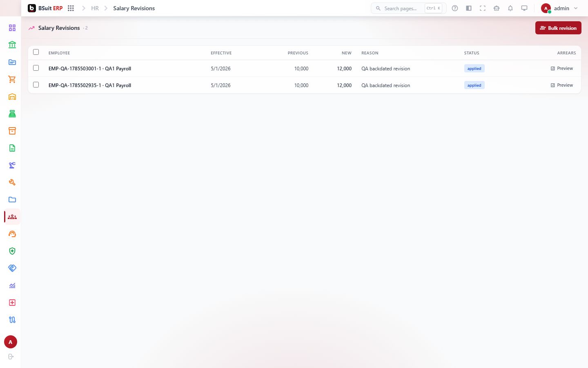Open the red medical plus module
588x368 pixels.
tap(12, 303)
